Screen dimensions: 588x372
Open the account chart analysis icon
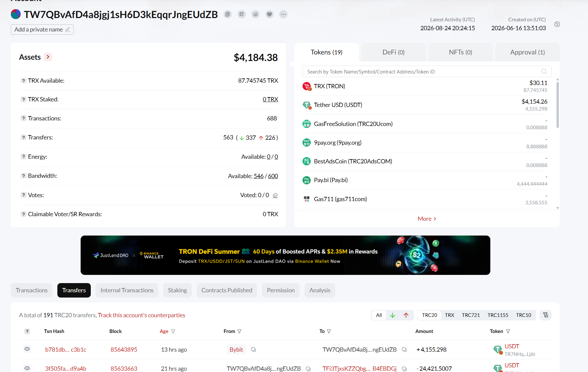coord(256,14)
